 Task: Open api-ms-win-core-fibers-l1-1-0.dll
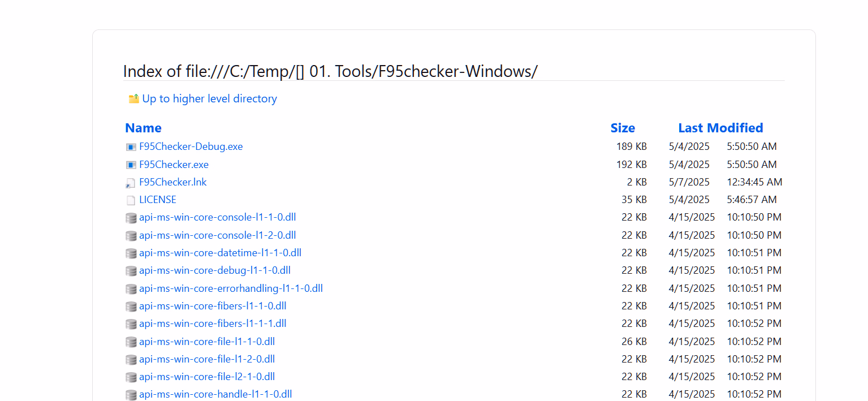(213, 306)
